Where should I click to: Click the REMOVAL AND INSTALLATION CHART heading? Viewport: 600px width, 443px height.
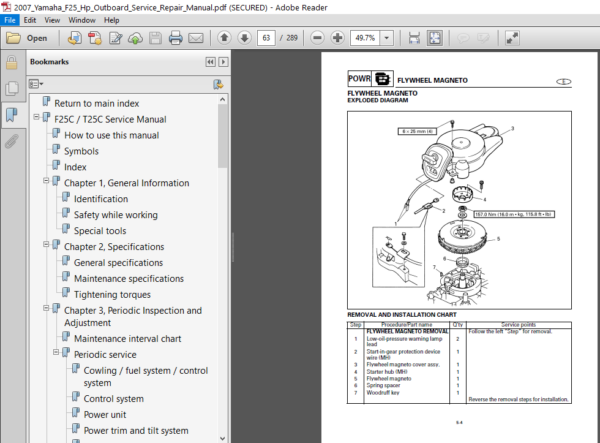coord(402,314)
